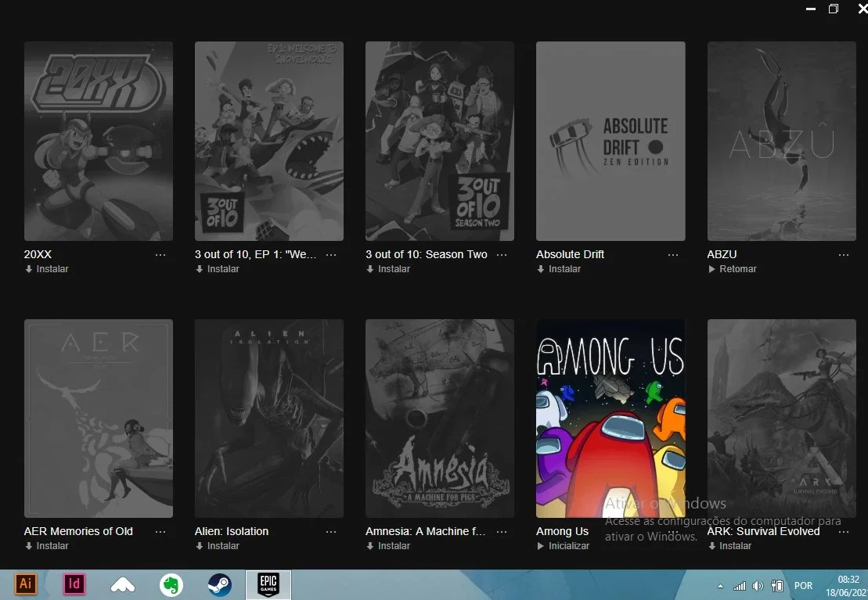This screenshot has width=868, height=600.
Task: Open three-dot menu for Alien: Isolation
Action: pos(331,531)
